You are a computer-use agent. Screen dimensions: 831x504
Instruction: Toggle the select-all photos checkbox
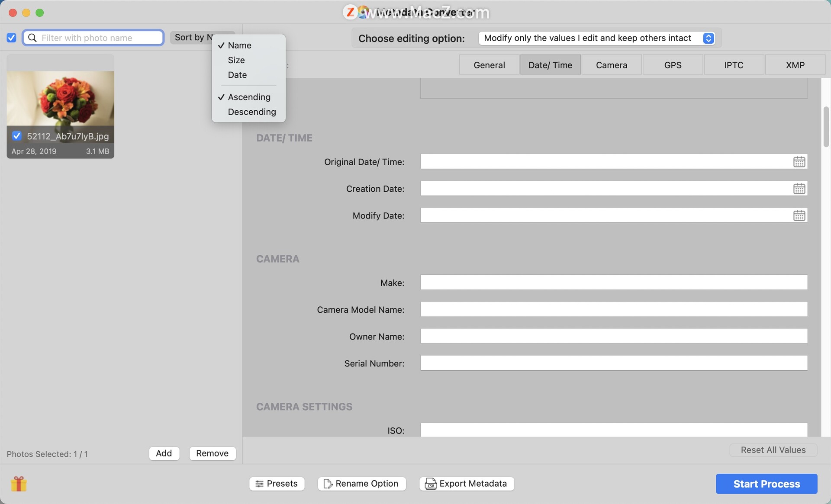12,38
